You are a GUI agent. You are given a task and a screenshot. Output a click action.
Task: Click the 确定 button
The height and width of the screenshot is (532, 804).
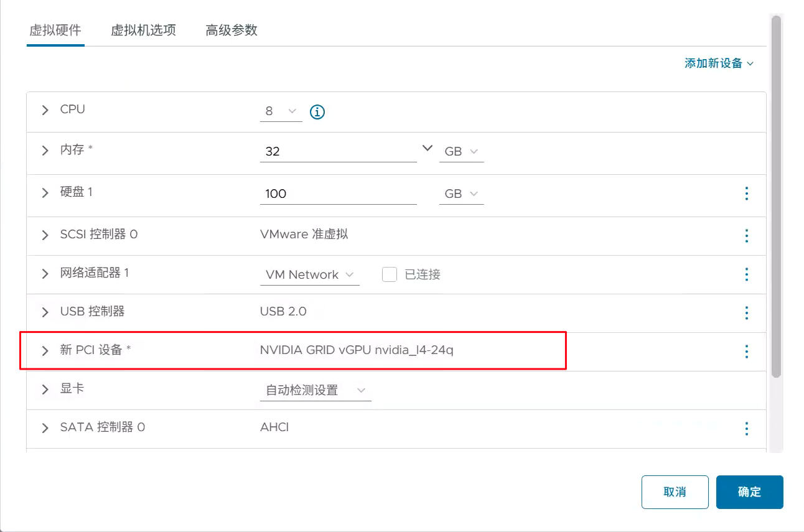(749, 492)
